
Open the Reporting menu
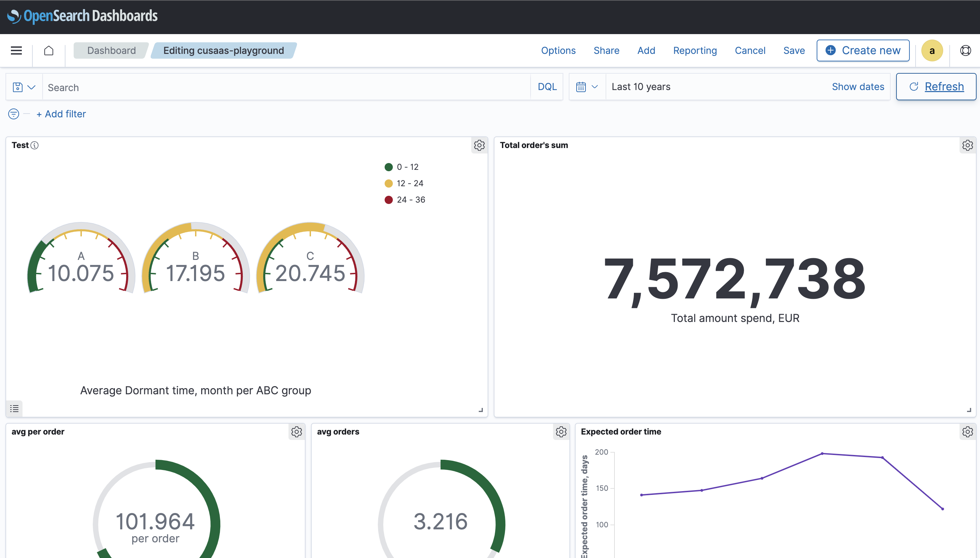(695, 50)
